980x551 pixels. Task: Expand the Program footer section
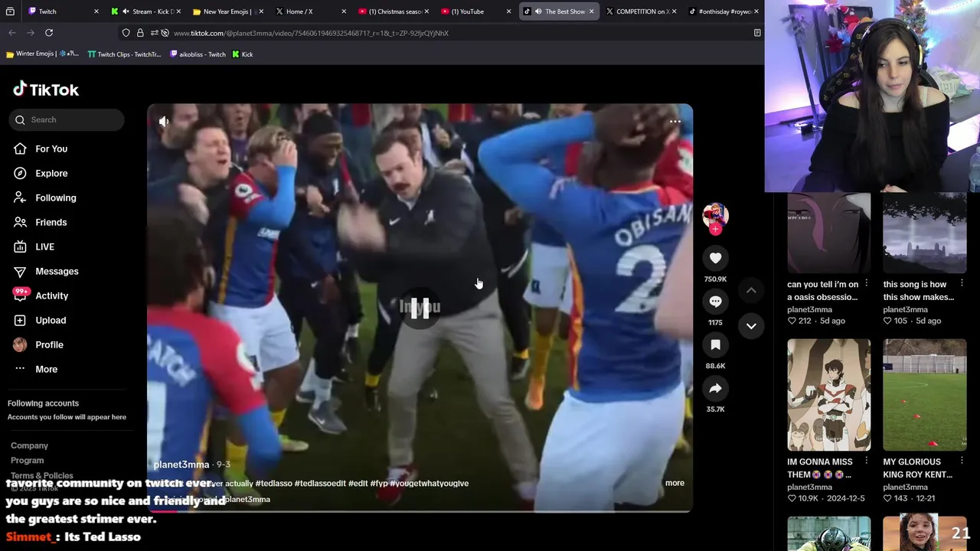point(27,460)
